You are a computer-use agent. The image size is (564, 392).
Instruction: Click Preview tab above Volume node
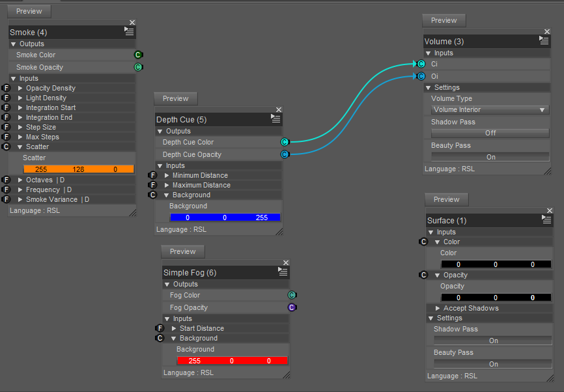(x=444, y=20)
